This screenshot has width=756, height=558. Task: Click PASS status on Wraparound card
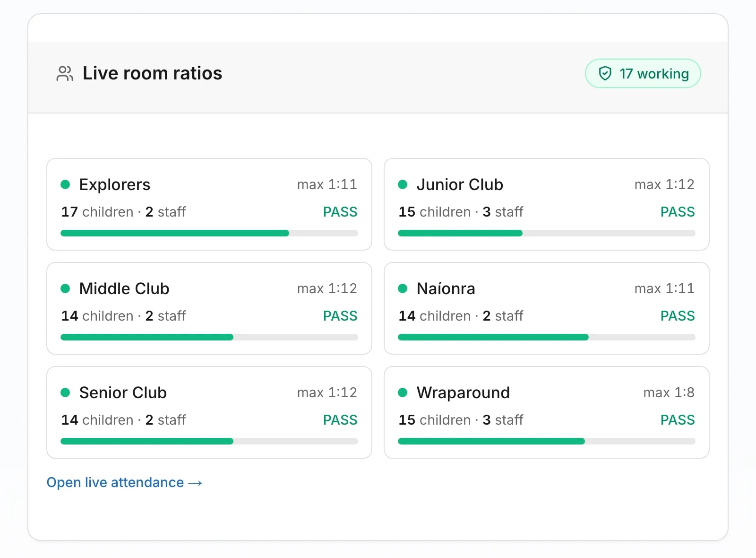pos(678,420)
